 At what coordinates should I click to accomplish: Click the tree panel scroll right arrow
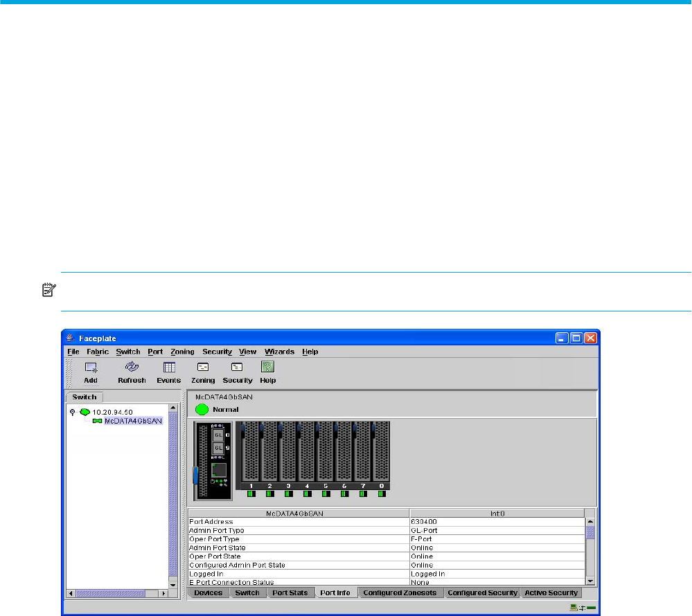163,594
